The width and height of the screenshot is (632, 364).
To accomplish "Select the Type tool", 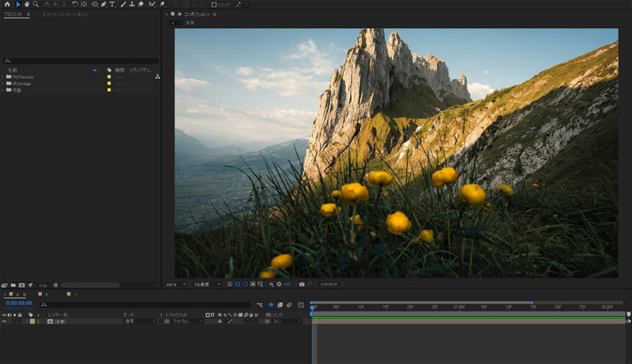I will (112, 4).
